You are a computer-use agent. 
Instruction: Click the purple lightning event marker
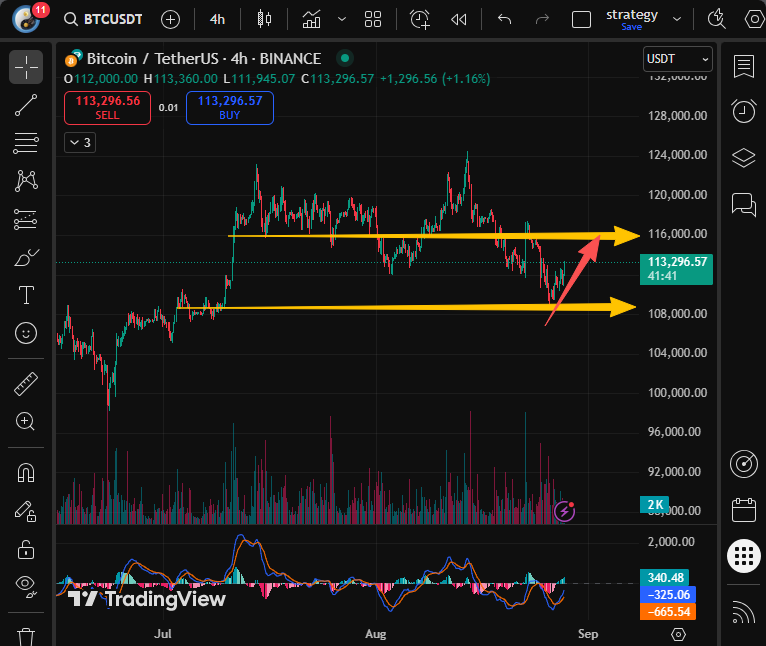(564, 511)
